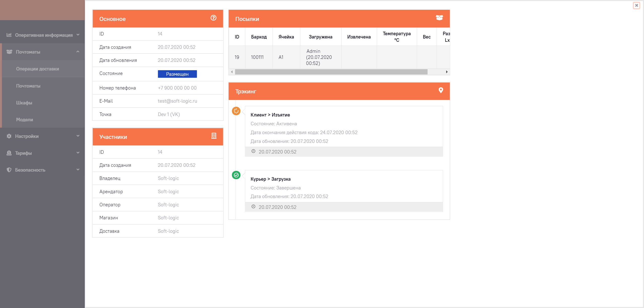The image size is (644, 308).
Task: Click the Основное panel title
Action: tap(112, 19)
